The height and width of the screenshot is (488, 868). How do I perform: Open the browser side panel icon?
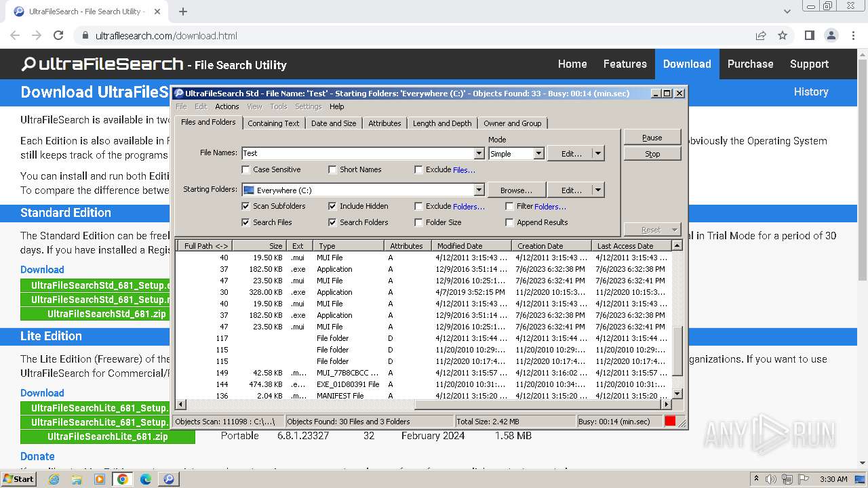coord(810,35)
